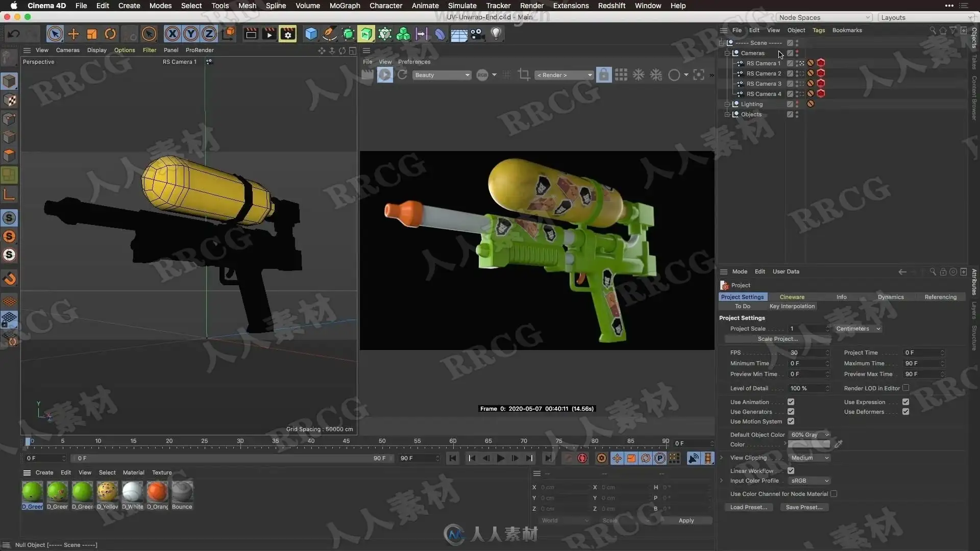Screen dimensions: 980x551
Task: Toggle render region lock icon
Action: click(603, 75)
